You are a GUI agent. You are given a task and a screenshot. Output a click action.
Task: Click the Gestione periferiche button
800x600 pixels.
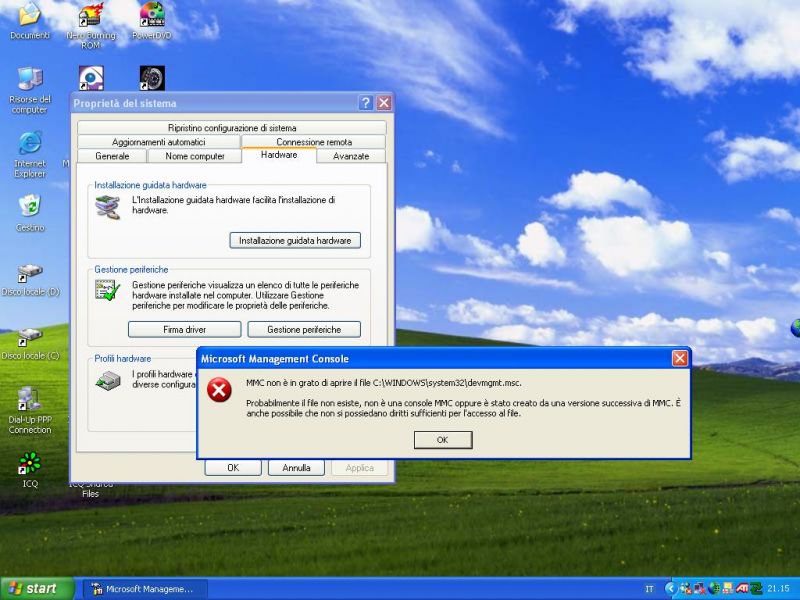tap(304, 330)
